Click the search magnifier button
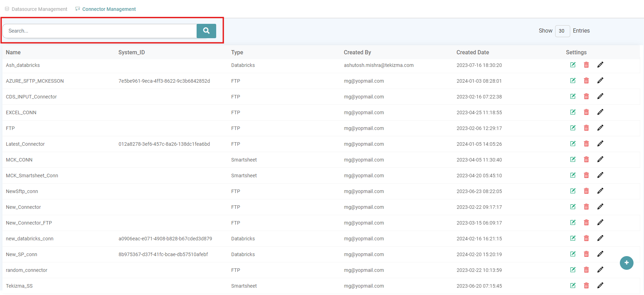Screen dimensions: 644x295 (x=206, y=31)
